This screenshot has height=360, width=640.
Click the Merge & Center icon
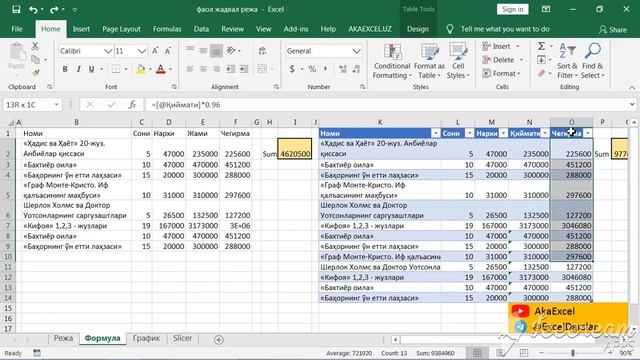(262, 69)
